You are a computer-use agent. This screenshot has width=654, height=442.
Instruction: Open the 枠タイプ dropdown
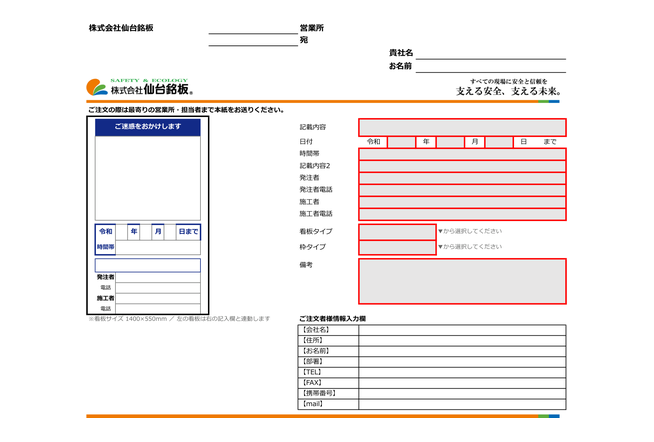point(397,248)
